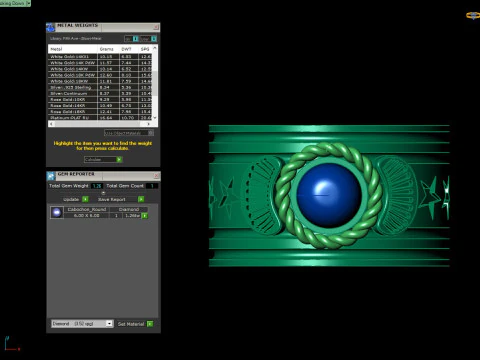
Task: Click the Library label in Metal Weights
Action: coord(76,39)
